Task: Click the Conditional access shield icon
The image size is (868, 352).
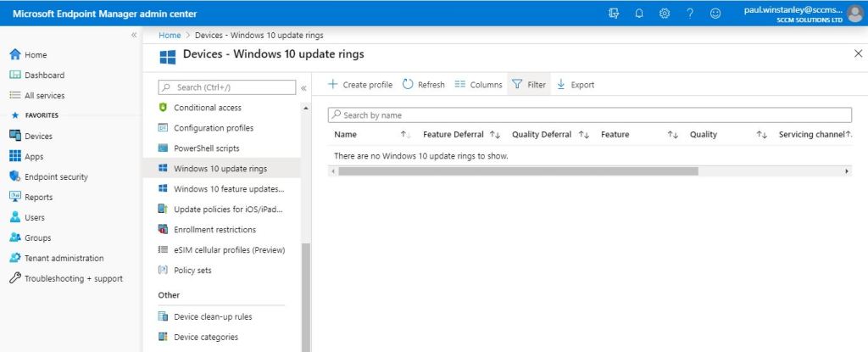Action: point(163,108)
